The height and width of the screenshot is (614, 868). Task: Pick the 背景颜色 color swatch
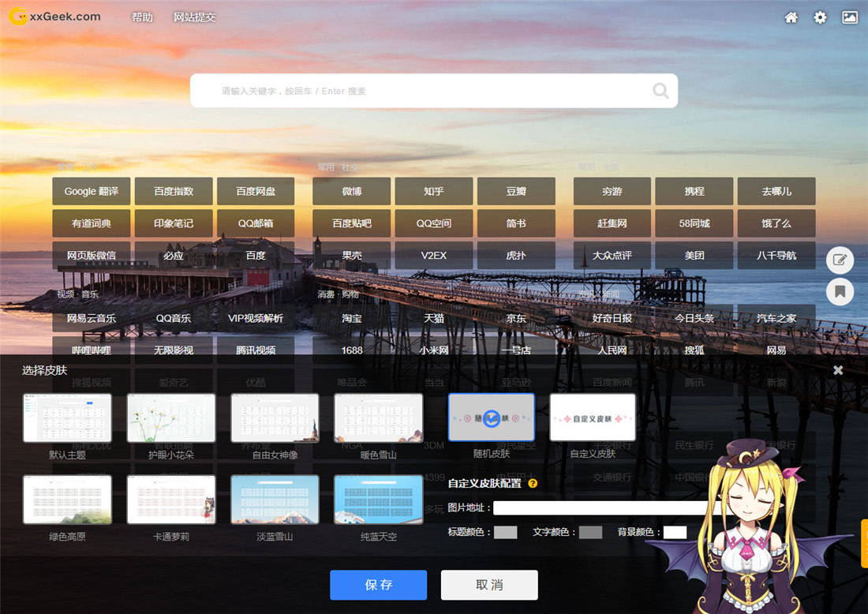coord(675,533)
